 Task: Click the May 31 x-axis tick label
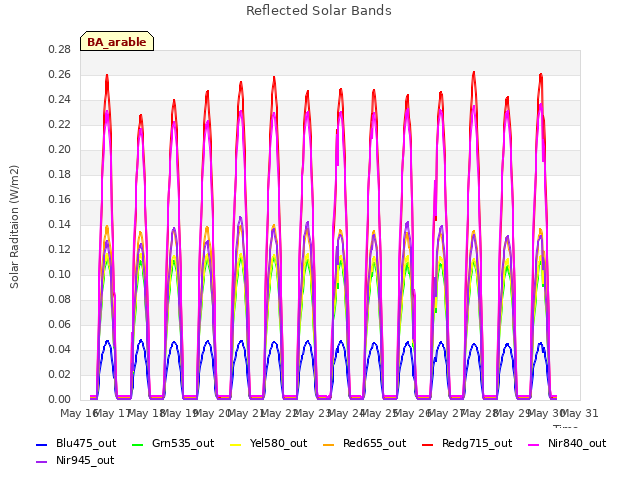[580, 413]
